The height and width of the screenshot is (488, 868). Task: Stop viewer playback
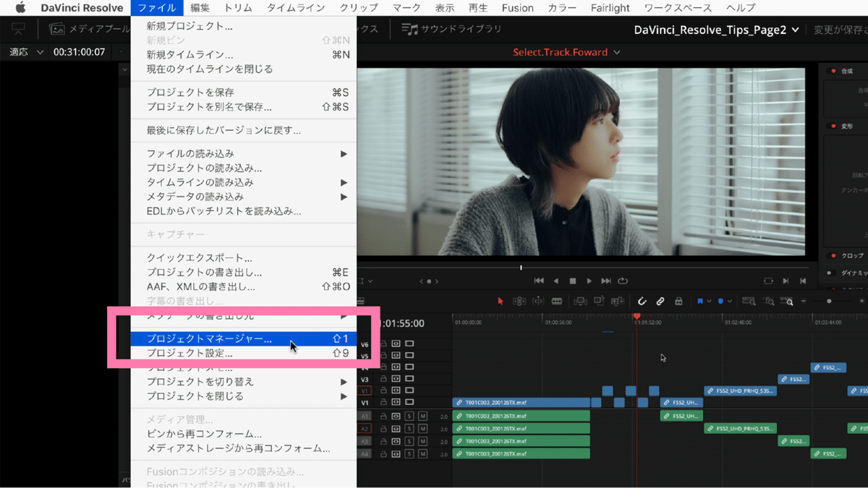coord(573,281)
